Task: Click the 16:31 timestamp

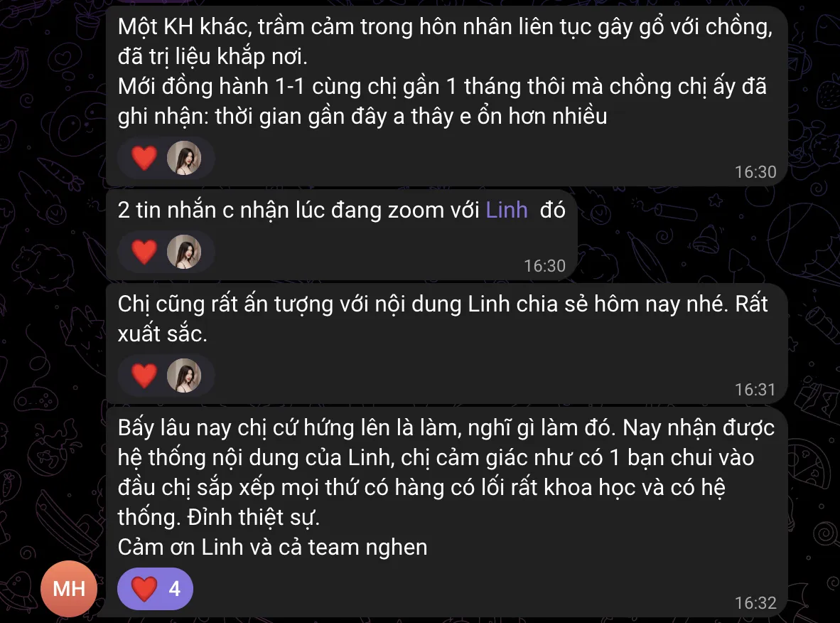Action: (755, 389)
